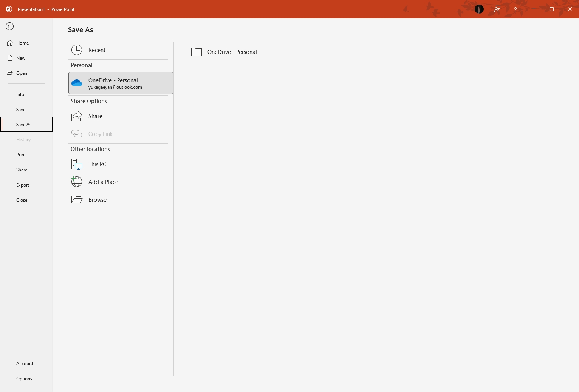Select New in the left sidebar
The height and width of the screenshot is (392, 579).
click(26, 58)
